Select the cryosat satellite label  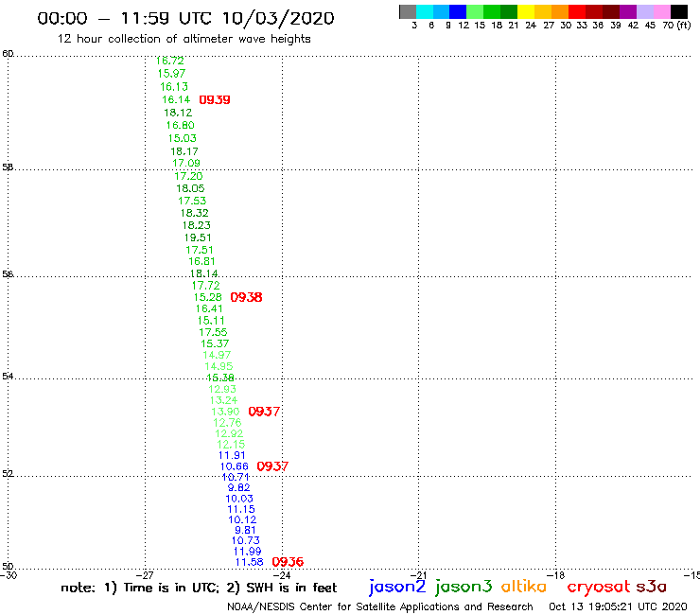pos(598,588)
